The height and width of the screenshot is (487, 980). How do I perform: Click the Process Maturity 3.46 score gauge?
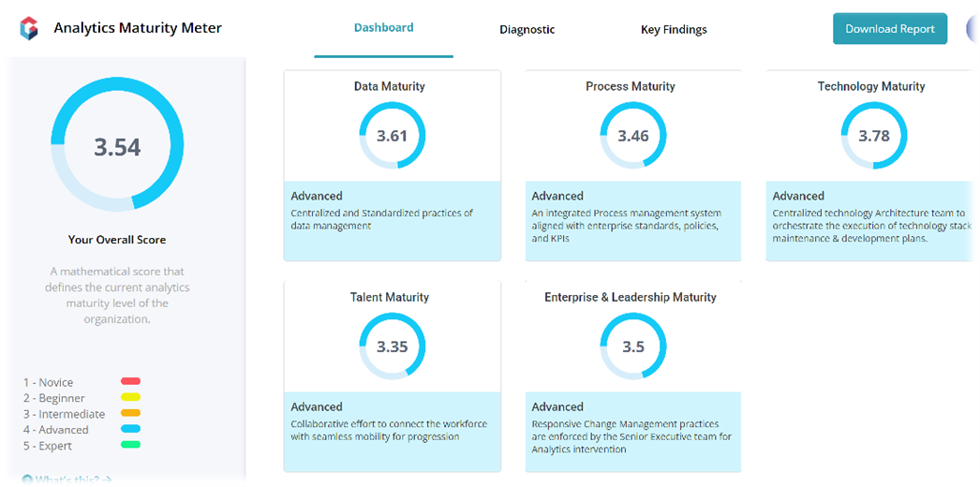(x=632, y=136)
